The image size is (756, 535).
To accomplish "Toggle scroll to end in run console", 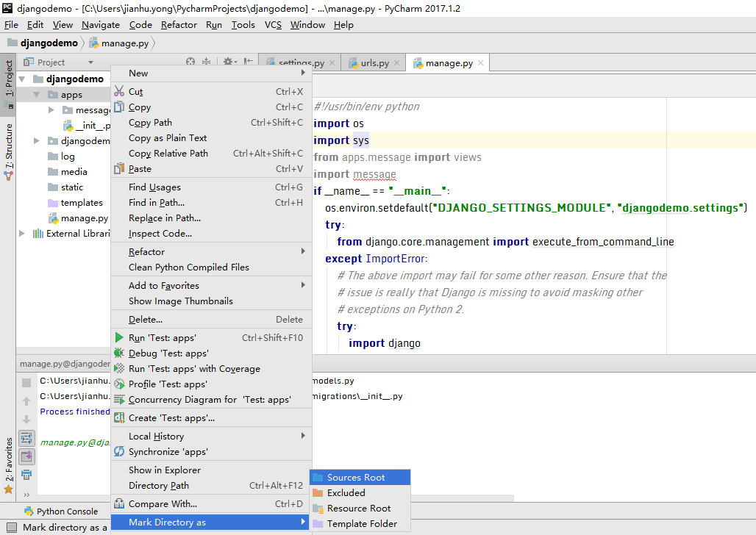I will (26, 456).
